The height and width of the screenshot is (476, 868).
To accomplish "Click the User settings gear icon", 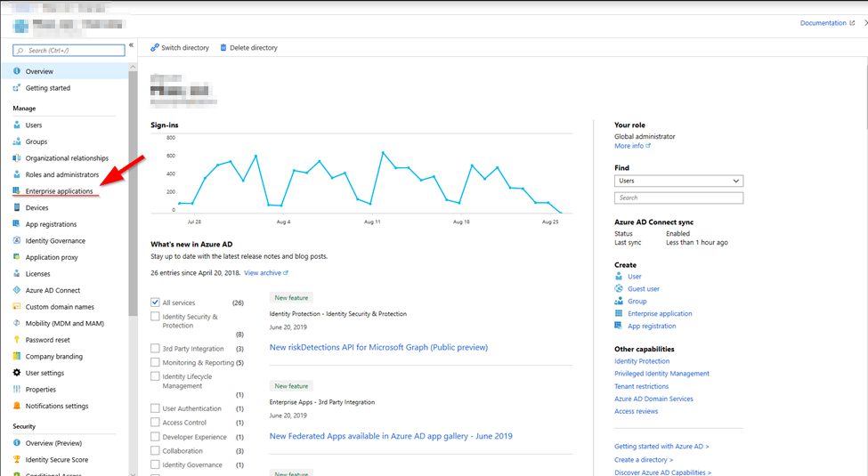I will point(17,373).
